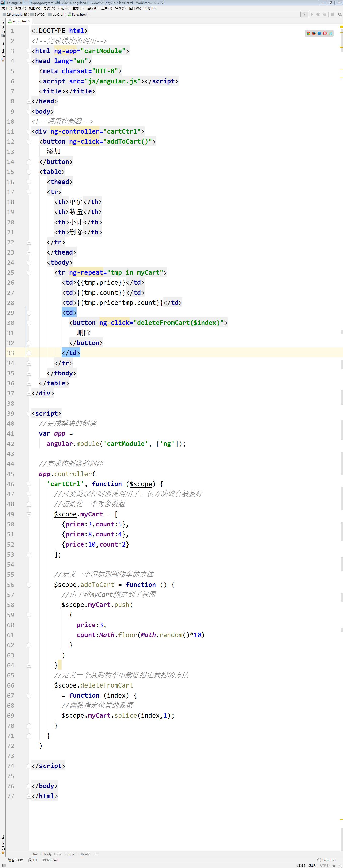Select table in bottom breadcrumb
Screen dimensions: 343x868
tap(71, 854)
